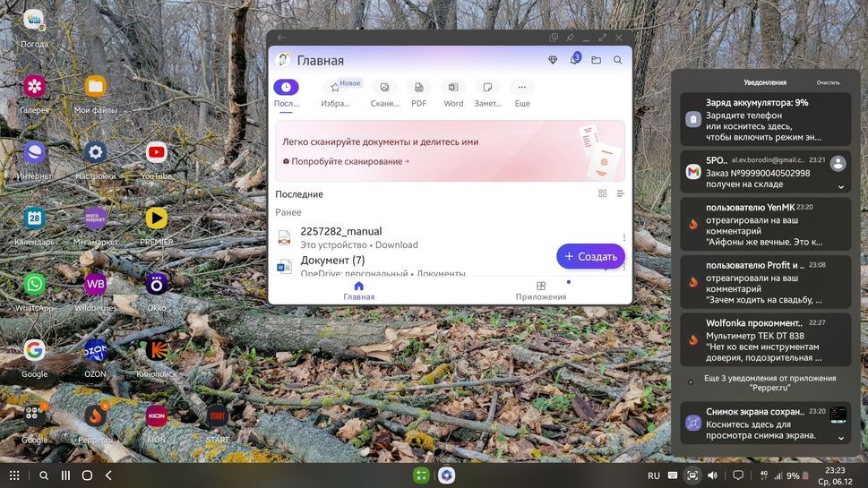Toggle pin for the app window
This screenshot has width=868, height=488.
(x=570, y=38)
